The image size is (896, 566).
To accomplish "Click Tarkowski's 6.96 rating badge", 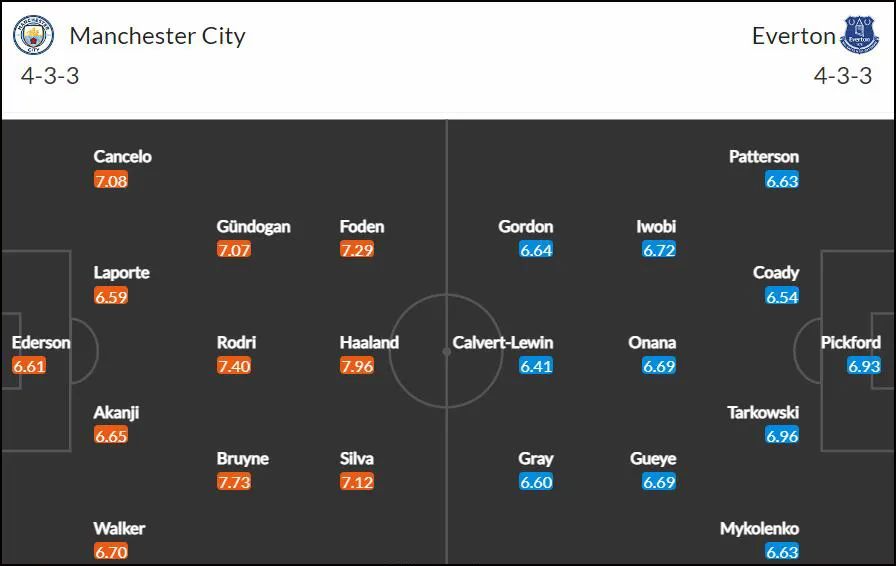I will [x=782, y=436].
